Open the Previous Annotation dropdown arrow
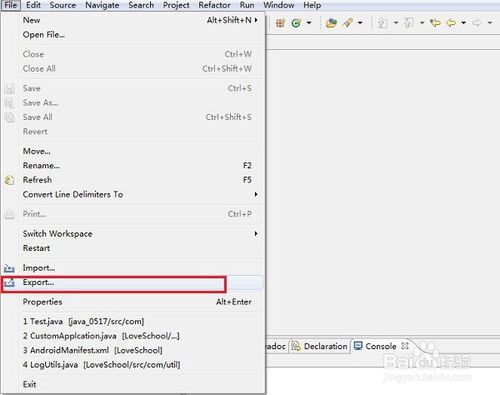The height and width of the screenshot is (395, 500). point(422,23)
